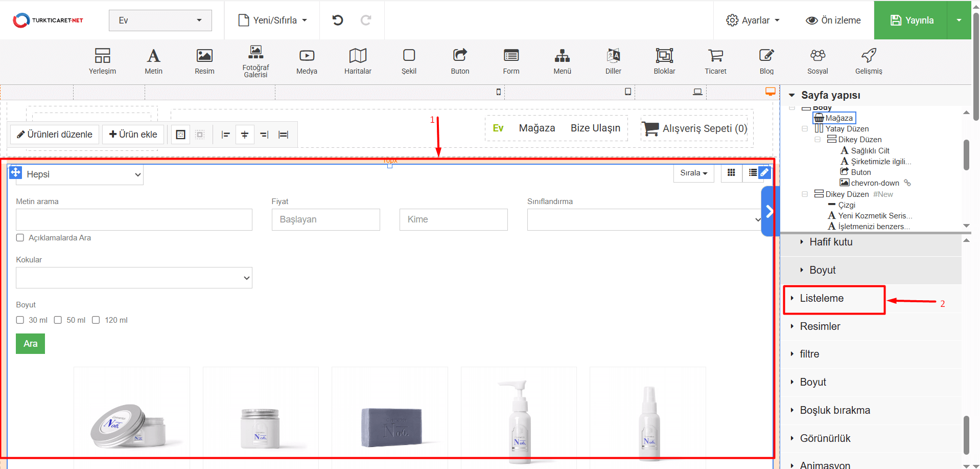This screenshot has width=980, height=469.
Task: Select the Haritalar map tool
Action: pos(358,61)
